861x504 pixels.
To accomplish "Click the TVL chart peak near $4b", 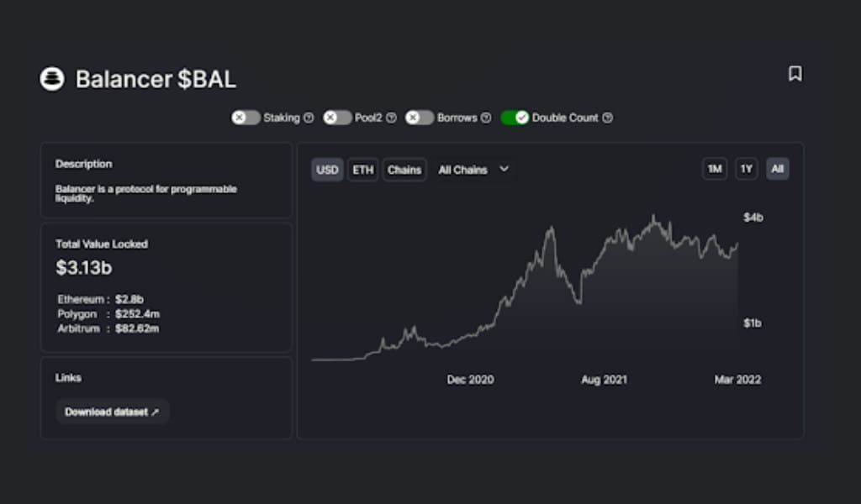I will point(654,217).
